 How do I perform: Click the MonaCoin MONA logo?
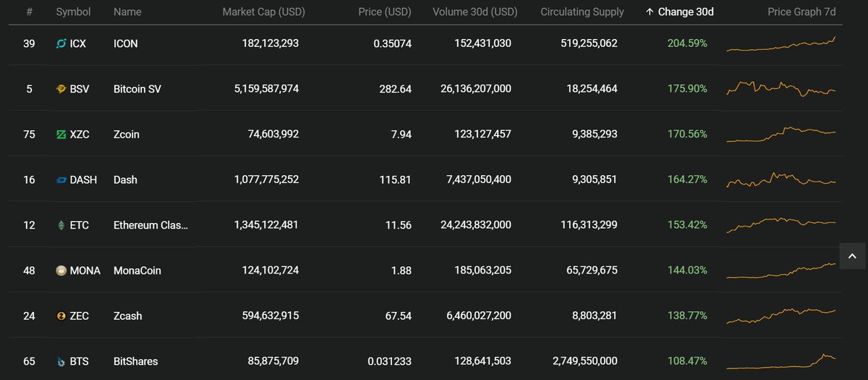(61, 271)
